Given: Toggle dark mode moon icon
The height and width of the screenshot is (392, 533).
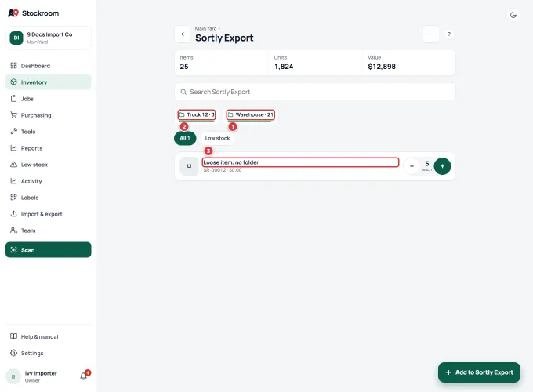Looking at the screenshot, I should tap(513, 15).
